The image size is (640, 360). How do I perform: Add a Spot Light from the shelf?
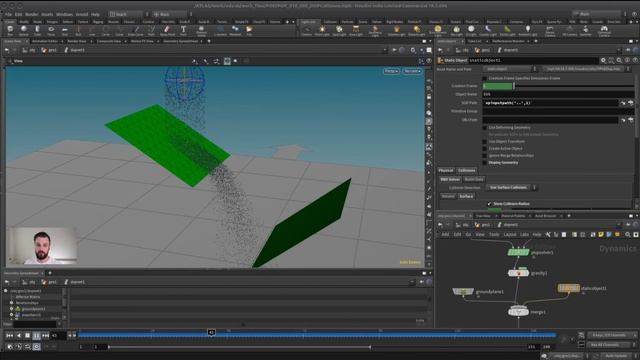339,30
